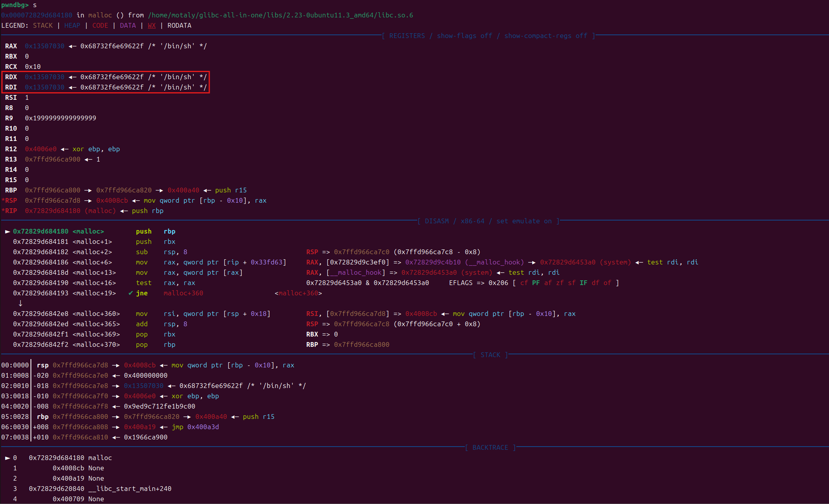The height and width of the screenshot is (504, 829).
Task: Click the STACK section header label
Action: [490, 355]
